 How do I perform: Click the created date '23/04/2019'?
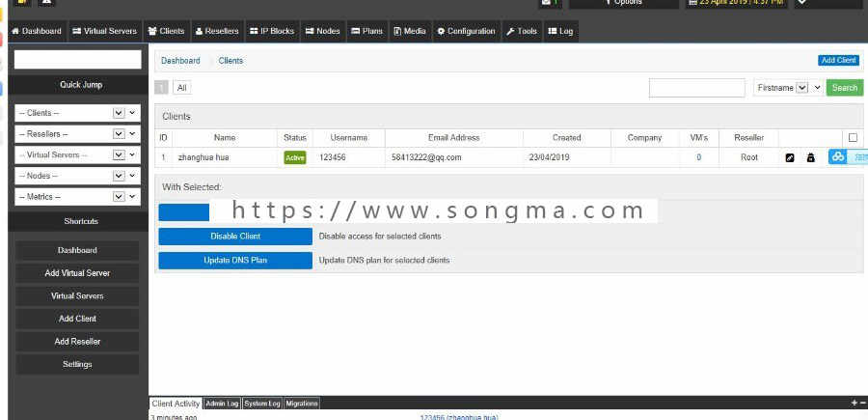[x=549, y=157]
